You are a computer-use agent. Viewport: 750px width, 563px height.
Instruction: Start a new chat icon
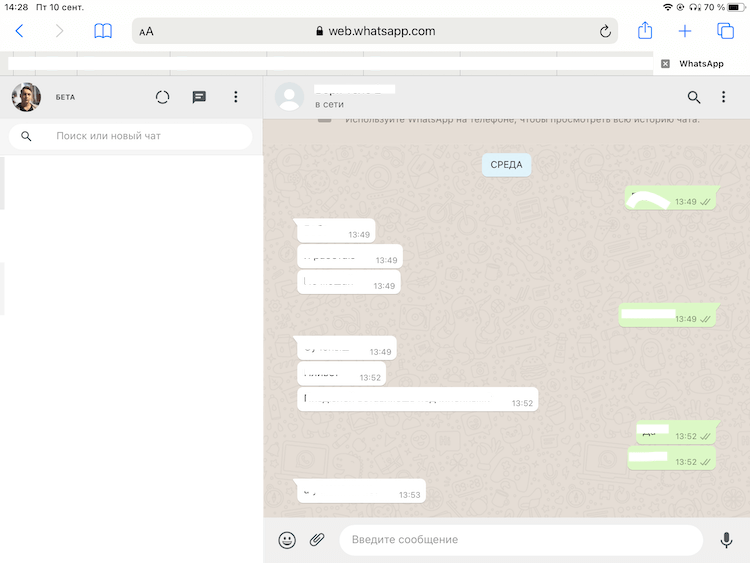tap(199, 97)
